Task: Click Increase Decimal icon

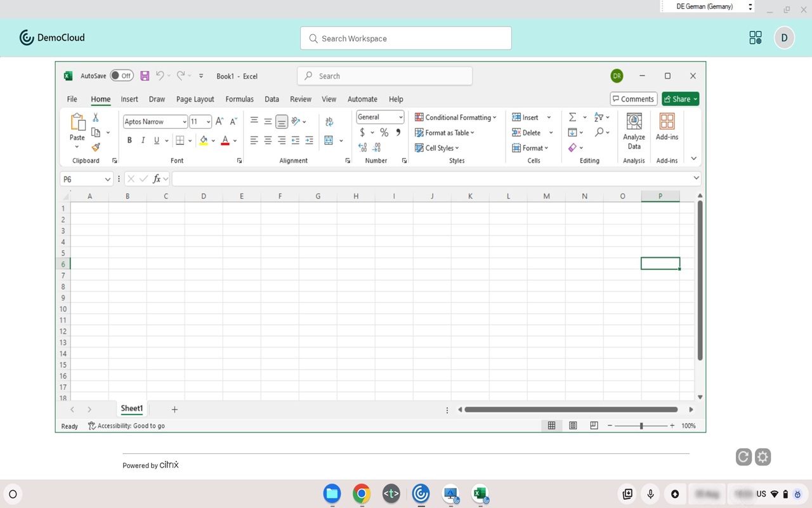Action: [362, 147]
